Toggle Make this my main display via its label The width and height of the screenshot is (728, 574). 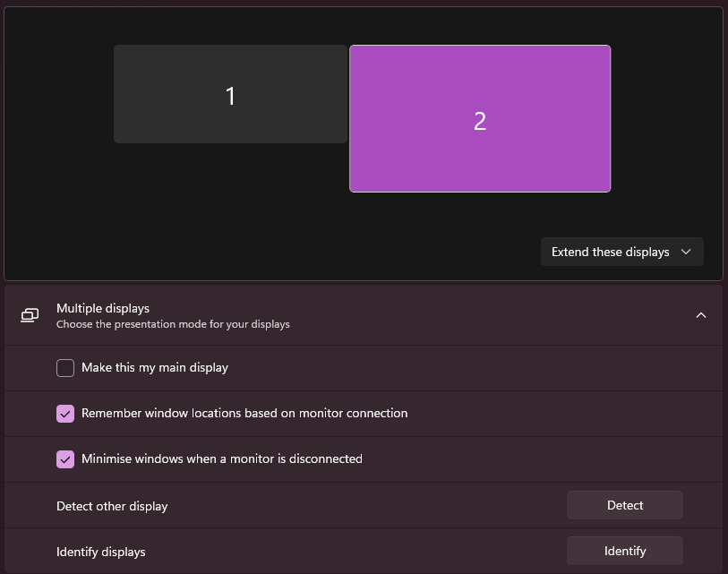(x=155, y=368)
